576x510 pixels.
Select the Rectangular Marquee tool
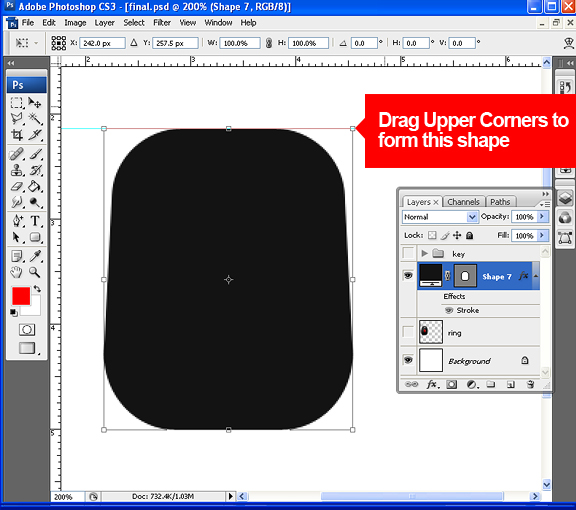click(17, 103)
